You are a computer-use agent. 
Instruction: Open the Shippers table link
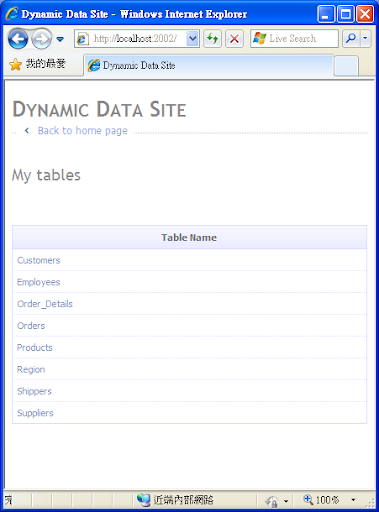click(34, 391)
